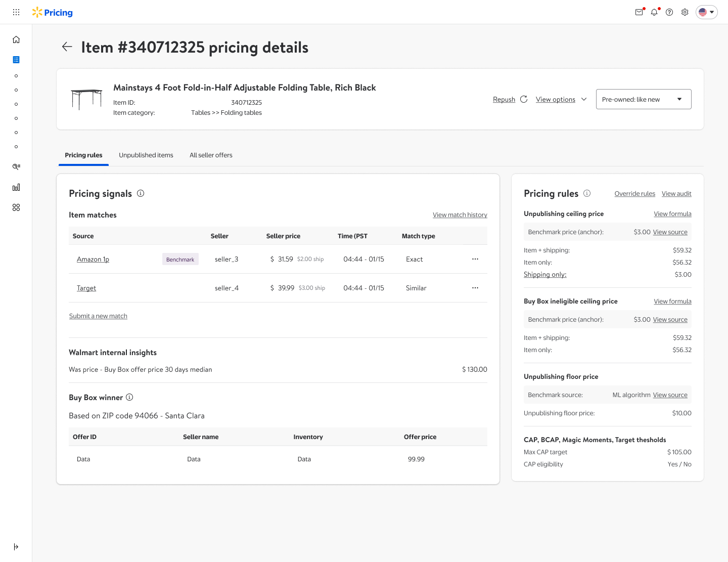Select seller_4 cell in item matches
Screen dimensions: 728x562
[226, 288]
